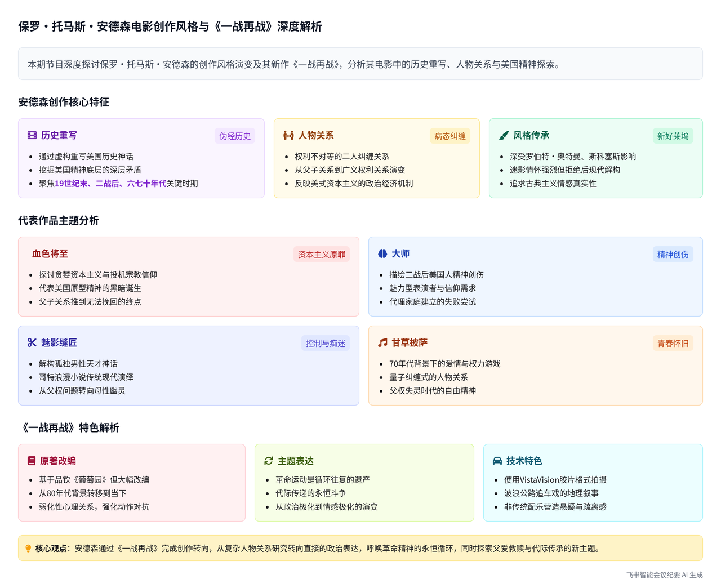Click the music note icon beside 甘草披萨
This screenshot has width=721, height=588.
point(382,342)
